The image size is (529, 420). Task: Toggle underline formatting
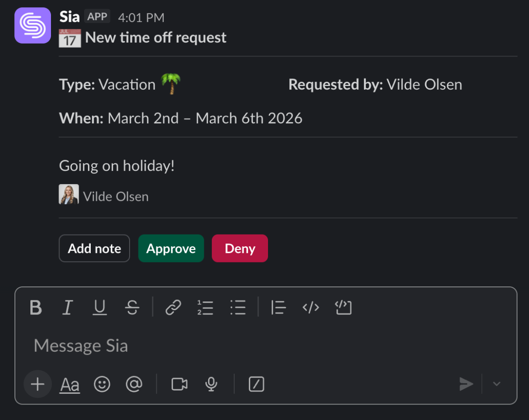point(100,307)
